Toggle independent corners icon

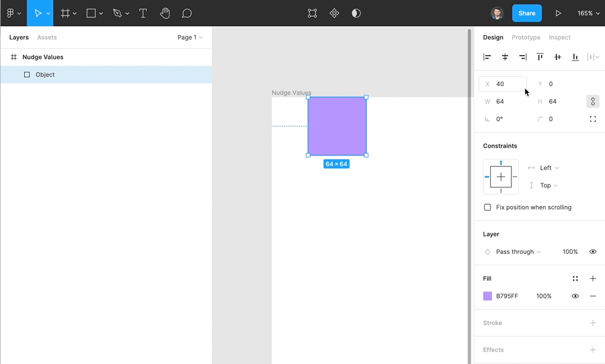[x=593, y=119]
